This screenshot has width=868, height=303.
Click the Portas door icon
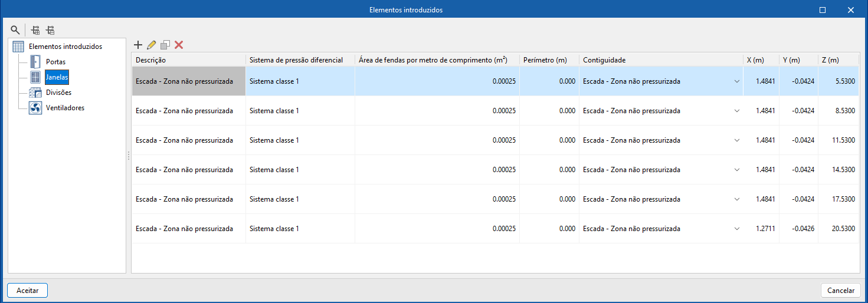tap(35, 61)
